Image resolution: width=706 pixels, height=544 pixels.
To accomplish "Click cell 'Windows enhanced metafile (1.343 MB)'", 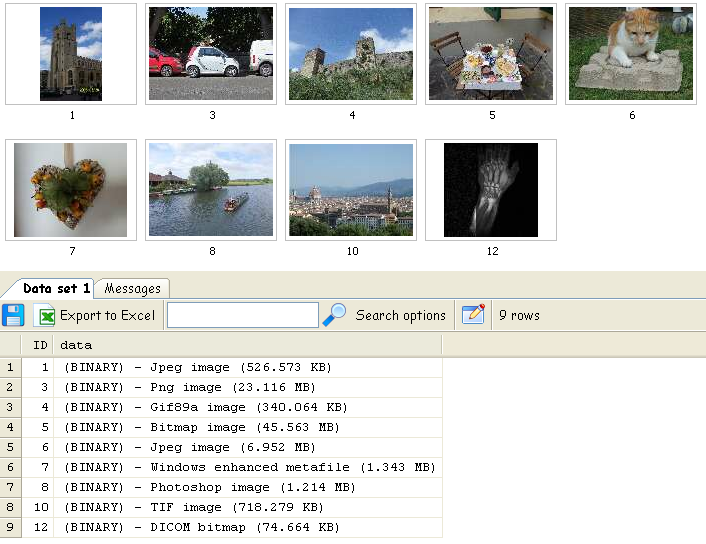I will click(x=248, y=467).
